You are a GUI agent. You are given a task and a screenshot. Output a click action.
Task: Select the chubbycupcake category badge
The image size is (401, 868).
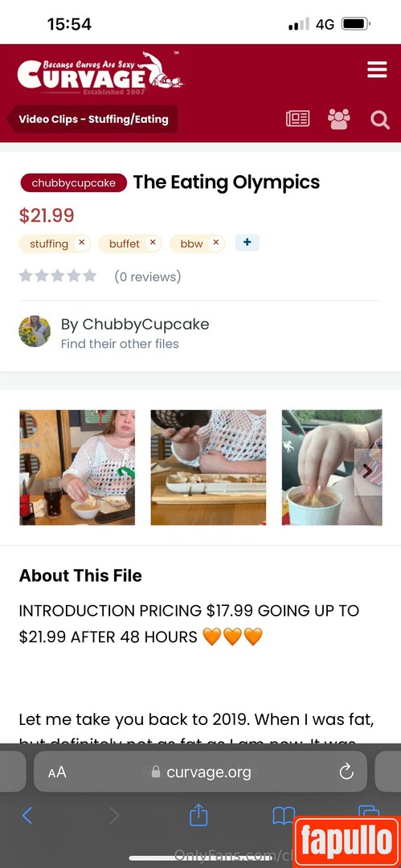coord(74,183)
